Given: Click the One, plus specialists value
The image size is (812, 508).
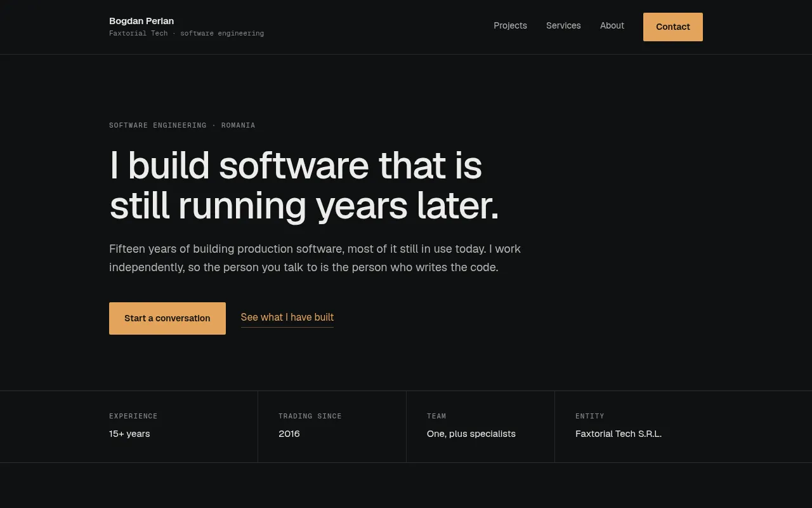Looking at the screenshot, I should point(471,434).
